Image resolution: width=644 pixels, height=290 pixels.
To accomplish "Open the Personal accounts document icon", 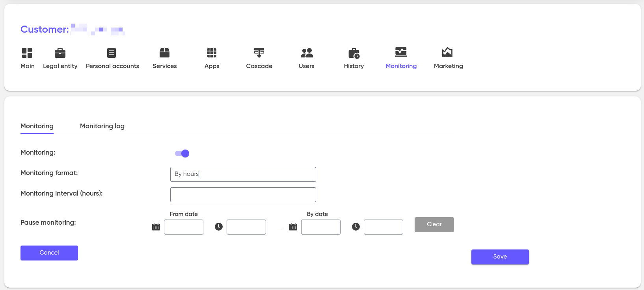I will click(112, 53).
